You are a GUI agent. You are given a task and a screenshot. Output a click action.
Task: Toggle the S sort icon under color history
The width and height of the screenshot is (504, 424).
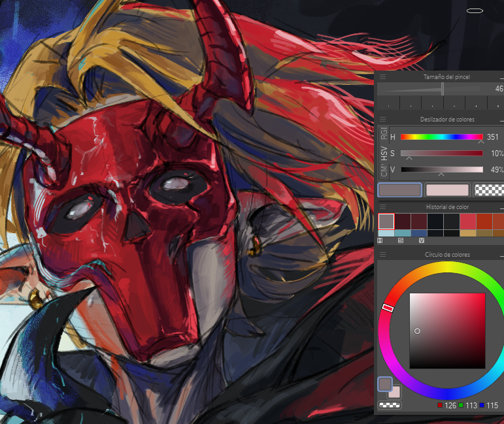(x=401, y=240)
